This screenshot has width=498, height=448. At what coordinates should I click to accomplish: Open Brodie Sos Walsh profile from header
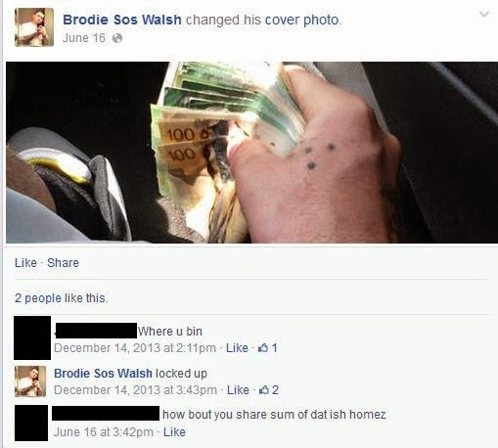click(122, 20)
